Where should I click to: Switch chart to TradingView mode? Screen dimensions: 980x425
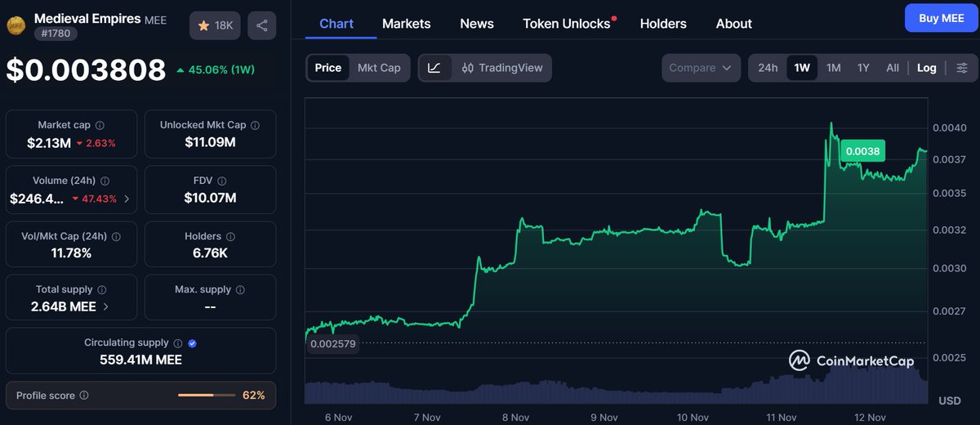click(501, 68)
